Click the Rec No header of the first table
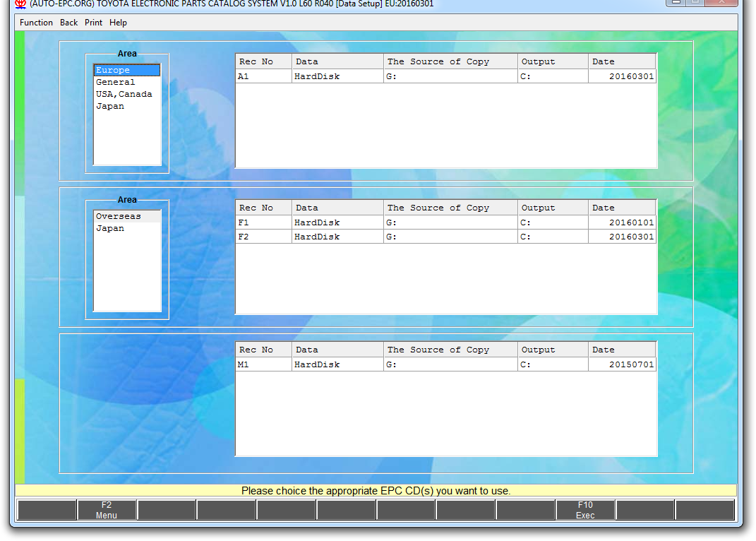756x541 pixels. (x=264, y=61)
